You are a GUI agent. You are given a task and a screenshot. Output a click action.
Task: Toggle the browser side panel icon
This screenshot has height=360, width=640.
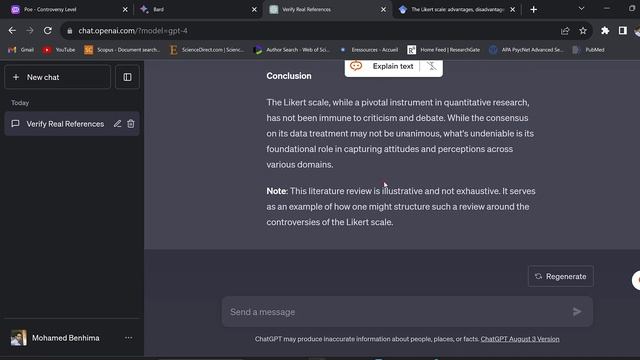click(x=622, y=31)
